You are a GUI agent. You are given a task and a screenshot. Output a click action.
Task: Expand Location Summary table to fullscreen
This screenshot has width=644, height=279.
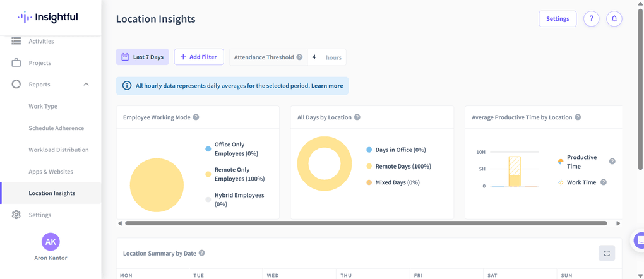click(606, 253)
